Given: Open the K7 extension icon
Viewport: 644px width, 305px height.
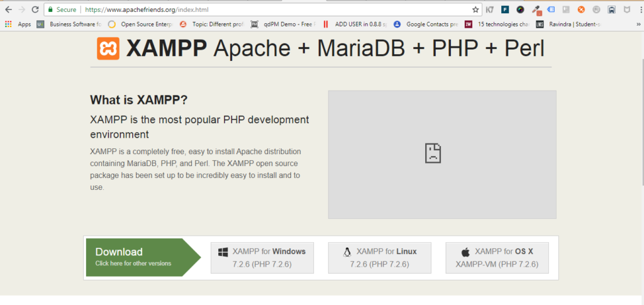Looking at the screenshot, I should [x=489, y=9].
